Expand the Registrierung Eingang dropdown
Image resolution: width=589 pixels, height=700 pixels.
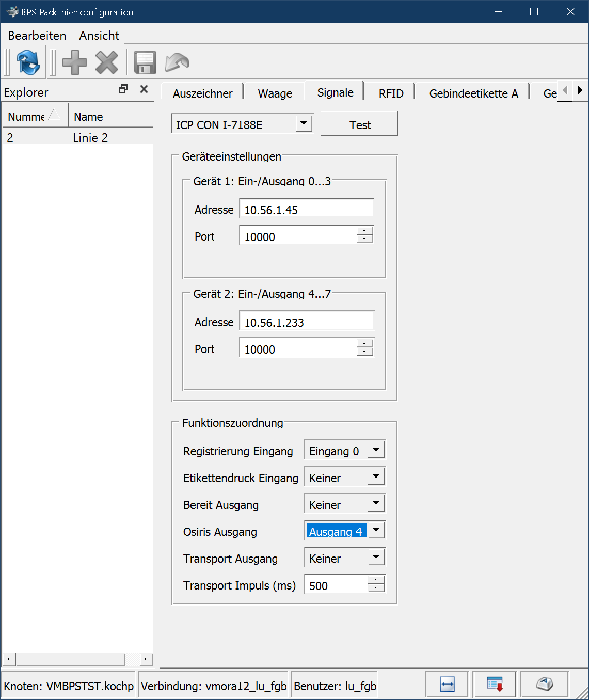pos(376,450)
